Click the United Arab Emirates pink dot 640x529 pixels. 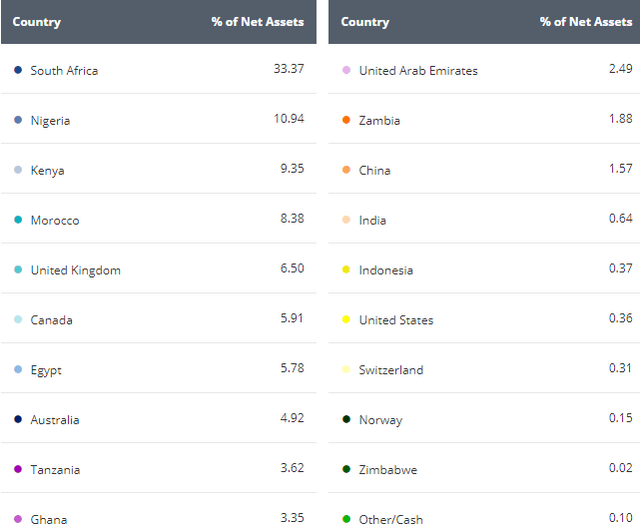[x=346, y=70]
